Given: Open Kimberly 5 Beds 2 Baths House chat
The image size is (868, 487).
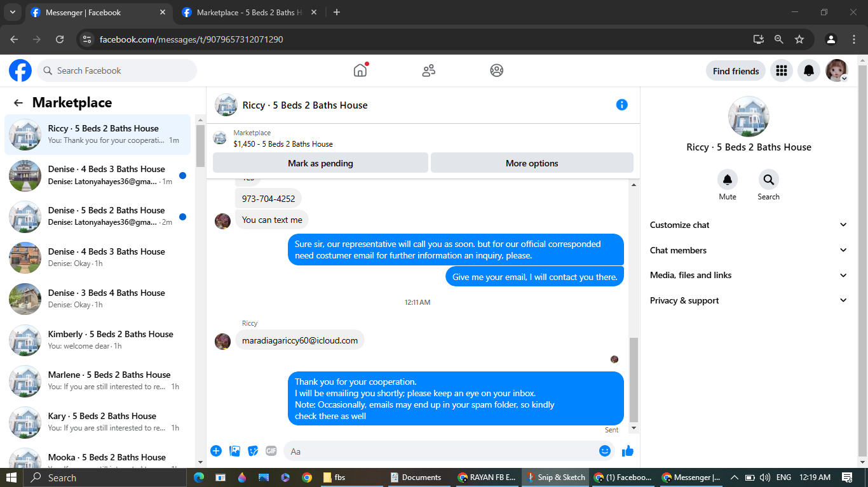Looking at the screenshot, I should (98, 340).
